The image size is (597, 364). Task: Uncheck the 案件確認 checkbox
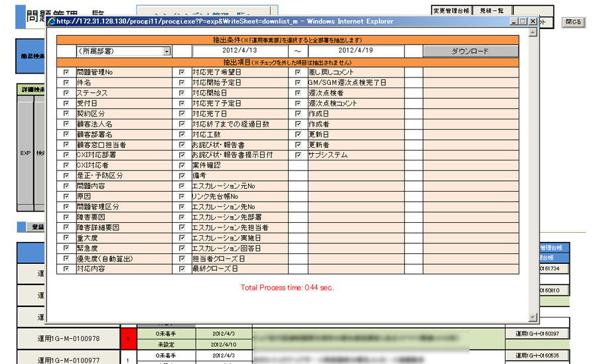point(182,165)
